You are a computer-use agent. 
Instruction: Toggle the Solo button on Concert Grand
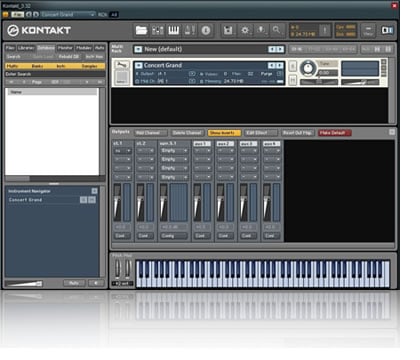292,65
